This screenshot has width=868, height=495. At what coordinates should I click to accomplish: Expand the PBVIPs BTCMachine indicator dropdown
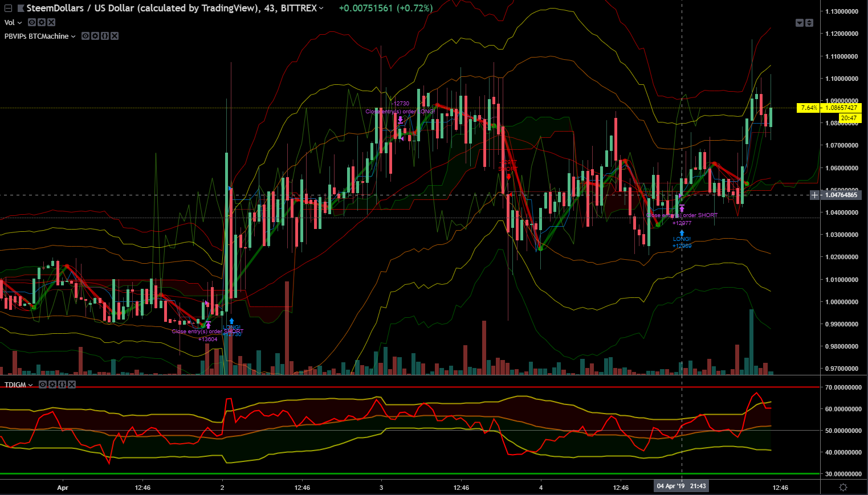[74, 36]
